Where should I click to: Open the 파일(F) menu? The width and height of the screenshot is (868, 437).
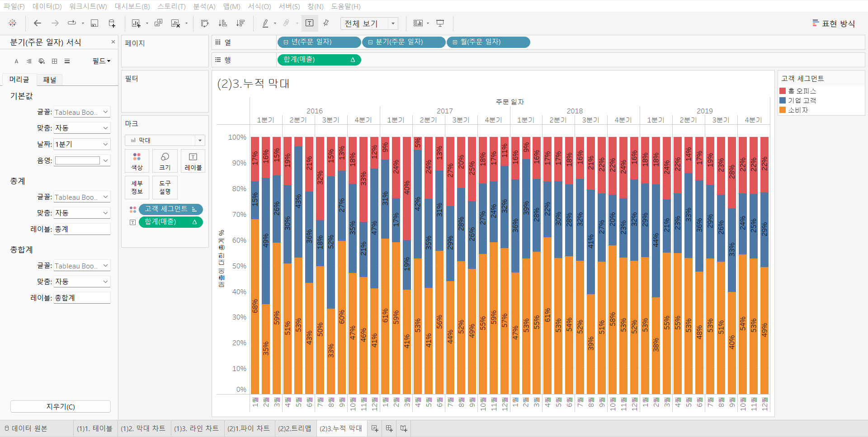(14, 6)
